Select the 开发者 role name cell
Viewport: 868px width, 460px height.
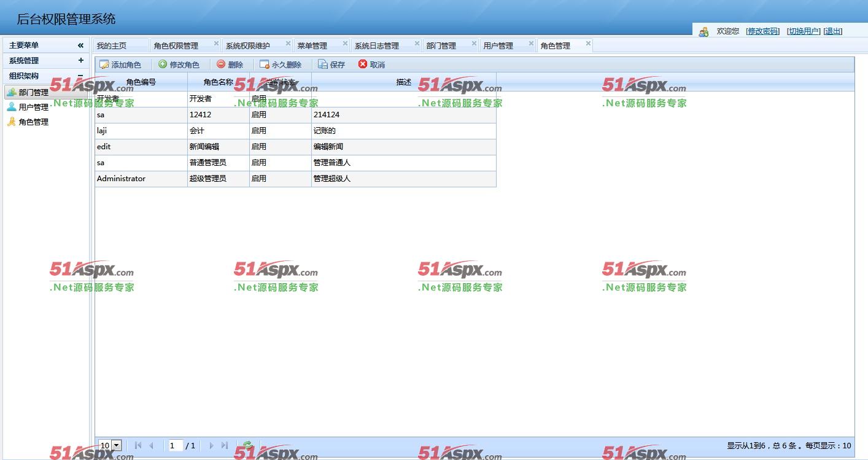(x=219, y=99)
